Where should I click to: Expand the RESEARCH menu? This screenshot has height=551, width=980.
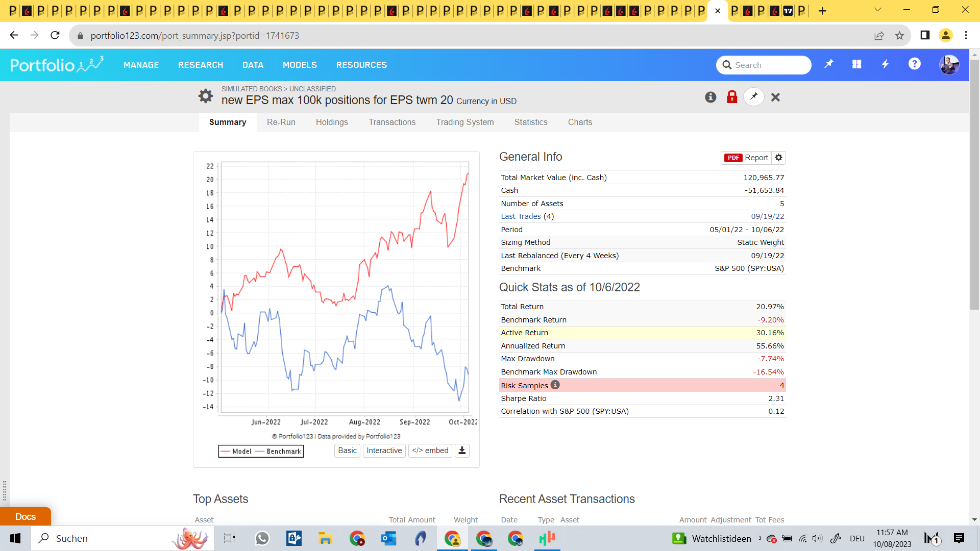(x=201, y=65)
